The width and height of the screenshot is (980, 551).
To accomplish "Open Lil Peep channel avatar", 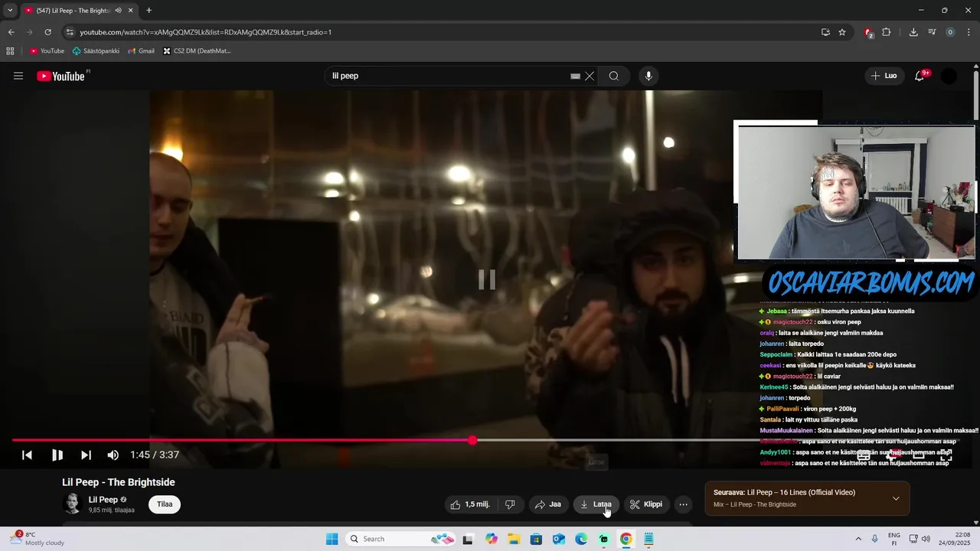I will [72, 504].
